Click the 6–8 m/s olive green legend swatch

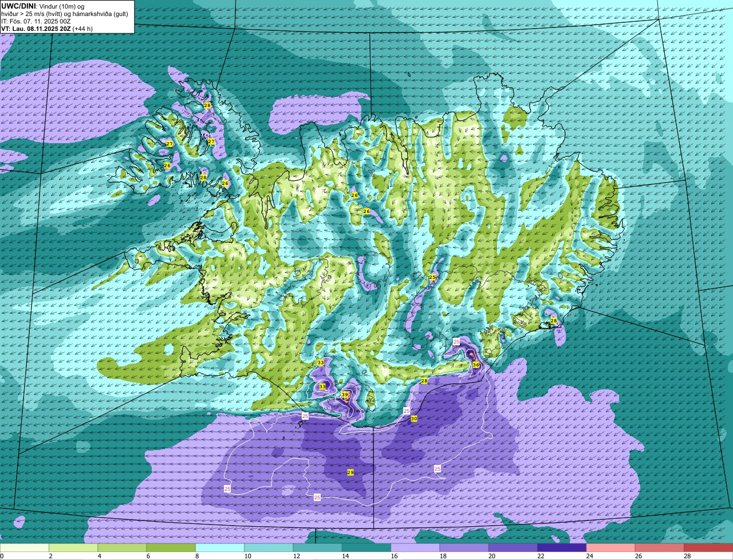pyautogui.click(x=171, y=548)
